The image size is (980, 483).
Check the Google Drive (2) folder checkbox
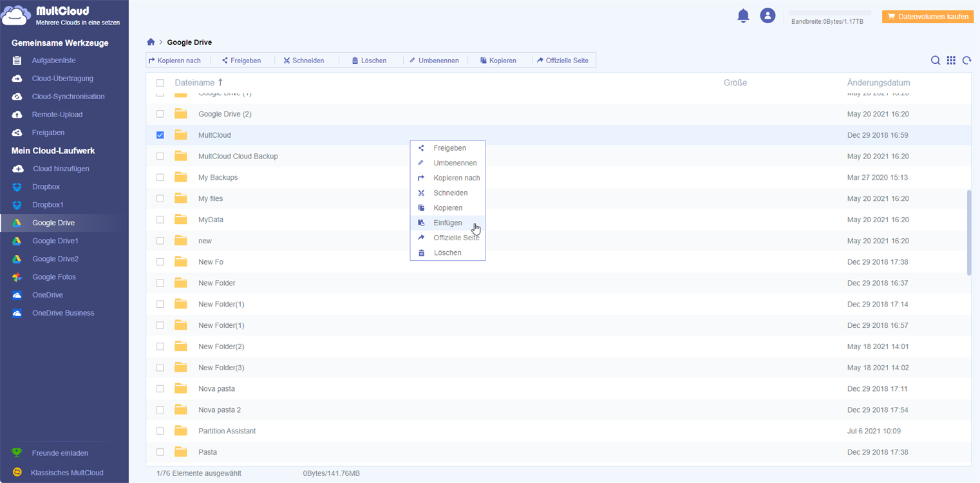(x=160, y=114)
